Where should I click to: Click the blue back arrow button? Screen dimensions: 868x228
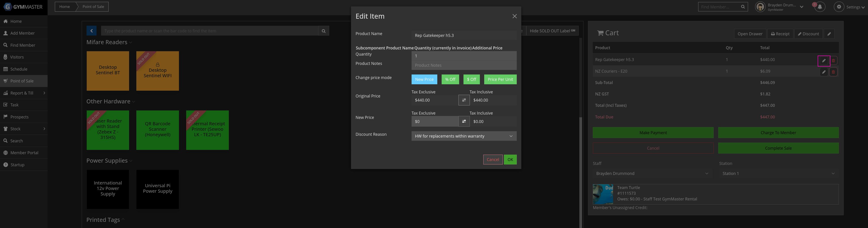(x=91, y=31)
